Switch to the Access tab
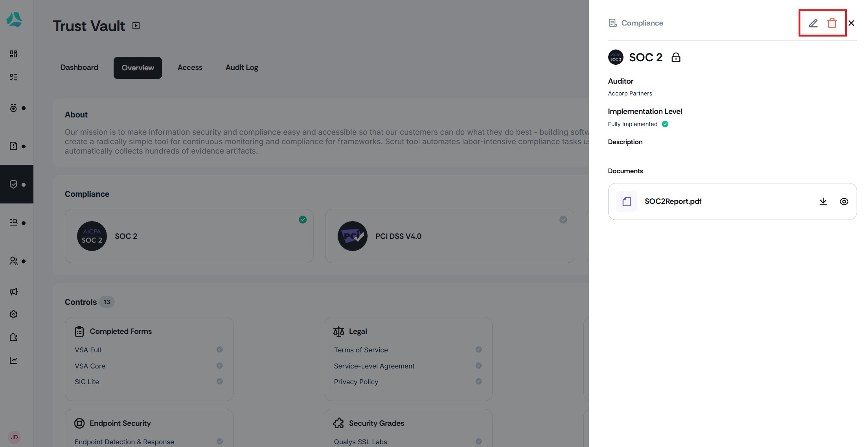The height and width of the screenshot is (447, 868). (190, 68)
